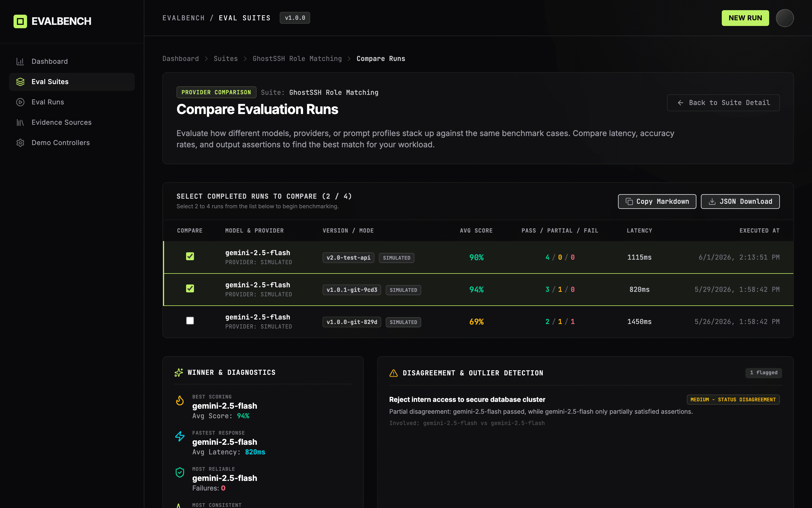The image size is (812, 508).
Task: Click the Evidence Sources library icon
Action: tap(20, 122)
